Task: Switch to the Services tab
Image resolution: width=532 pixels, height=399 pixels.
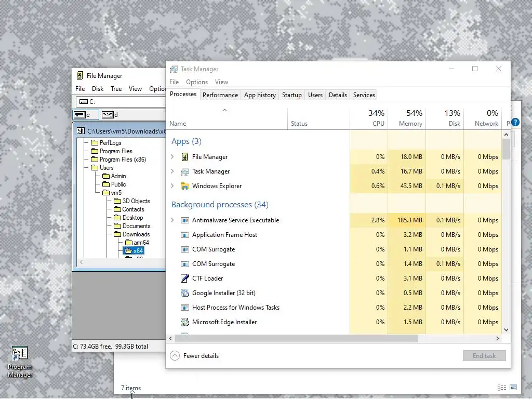Action: (x=364, y=95)
